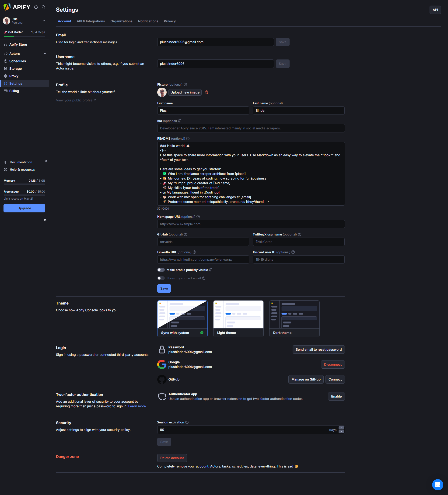The image size is (448, 495).
Task: Toggle Make profile publicly visible switch
Action: [161, 270]
